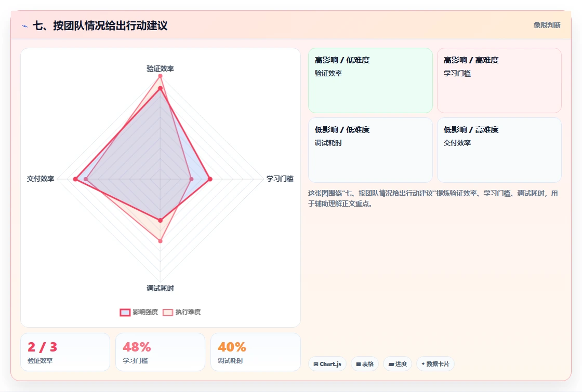The image size is (582, 392).
Task: Click the 影响强度 data point on 学习门槛 axis
Action: point(210,179)
